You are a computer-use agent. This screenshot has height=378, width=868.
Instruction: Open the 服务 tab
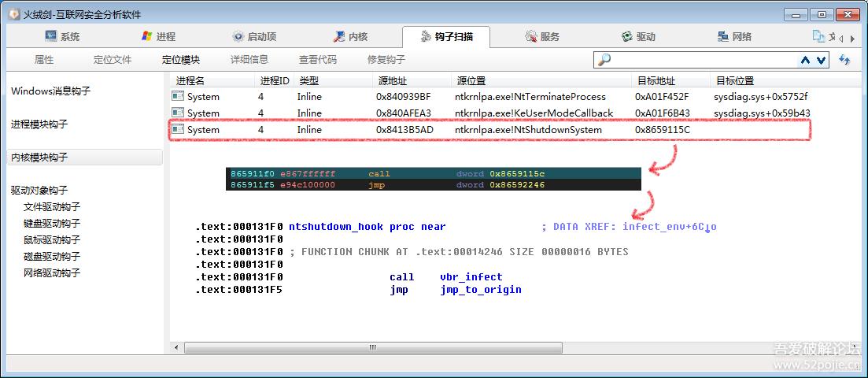point(542,36)
